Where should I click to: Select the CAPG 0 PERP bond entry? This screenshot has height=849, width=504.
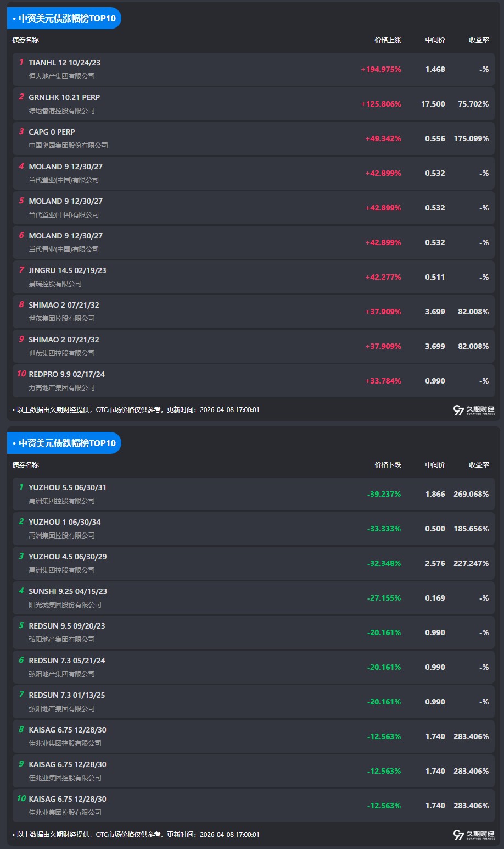point(52,132)
